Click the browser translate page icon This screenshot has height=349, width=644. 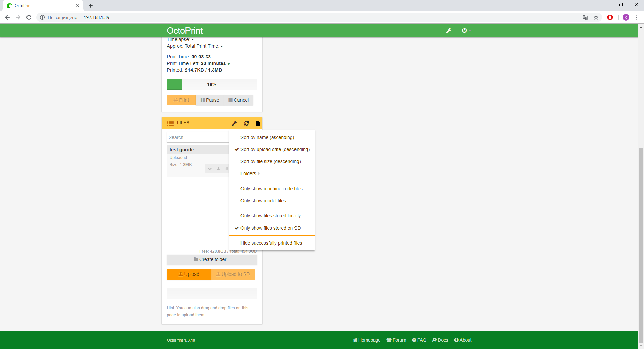point(585,17)
